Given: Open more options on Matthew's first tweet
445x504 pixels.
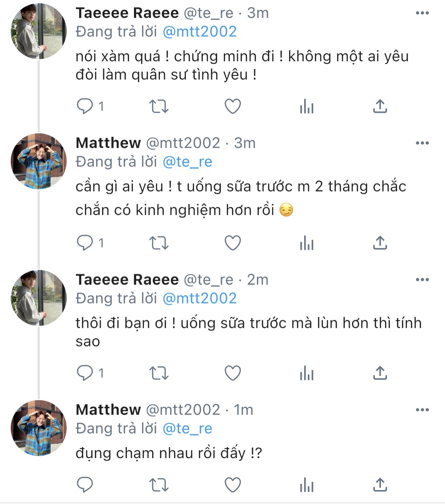Looking at the screenshot, I should (x=422, y=143).
